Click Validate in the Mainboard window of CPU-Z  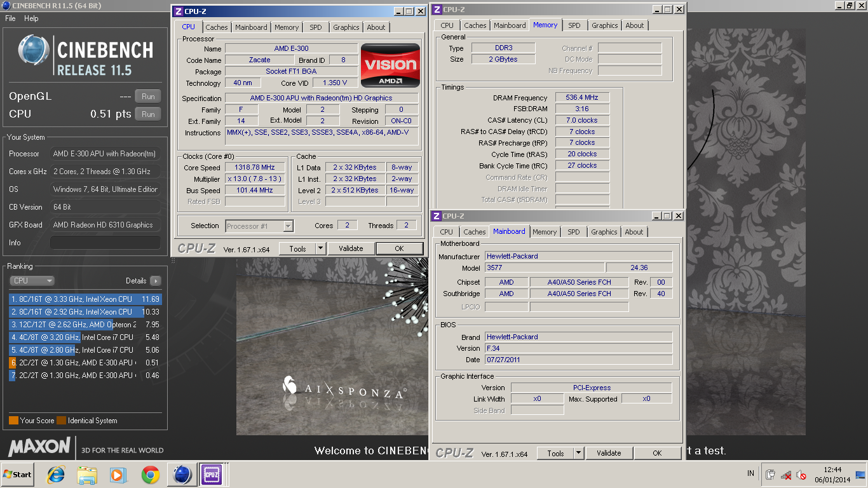coord(609,453)
